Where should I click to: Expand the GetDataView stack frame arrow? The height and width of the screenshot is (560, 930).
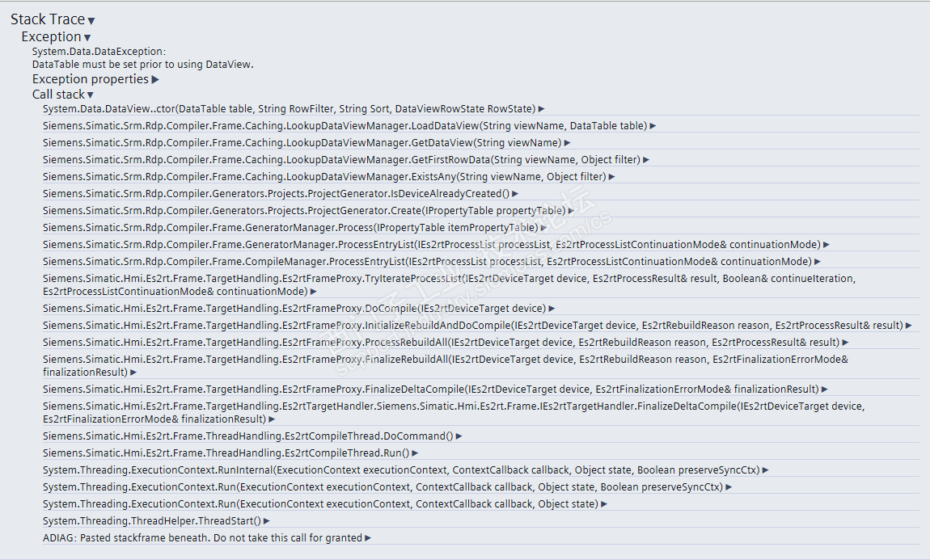568,143
